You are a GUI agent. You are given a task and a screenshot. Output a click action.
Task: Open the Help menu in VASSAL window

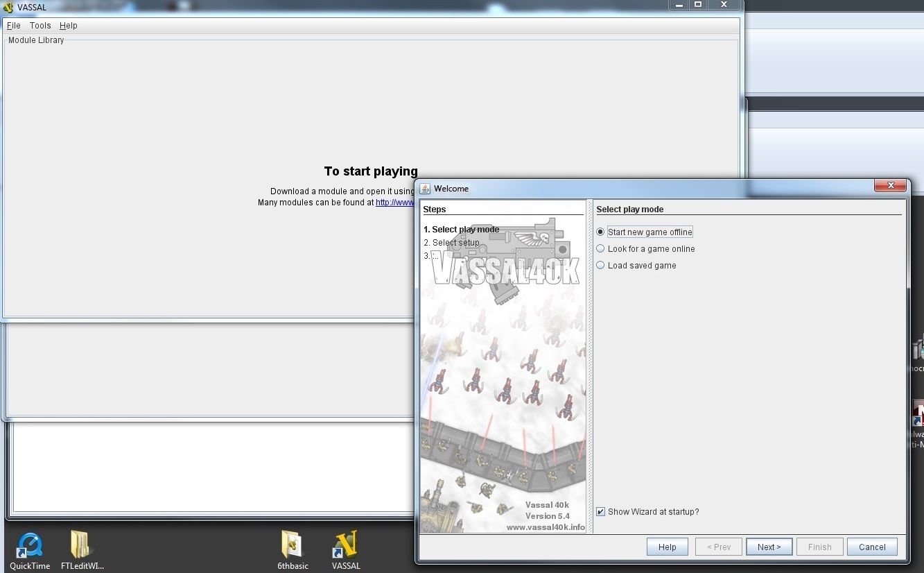click(69, 26)
